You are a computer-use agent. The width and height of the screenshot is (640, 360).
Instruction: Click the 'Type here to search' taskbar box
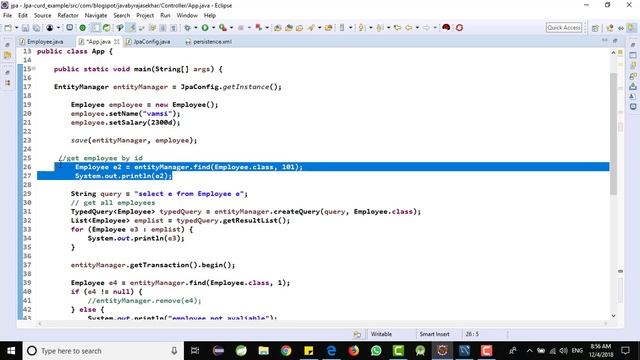click(103, 351)
